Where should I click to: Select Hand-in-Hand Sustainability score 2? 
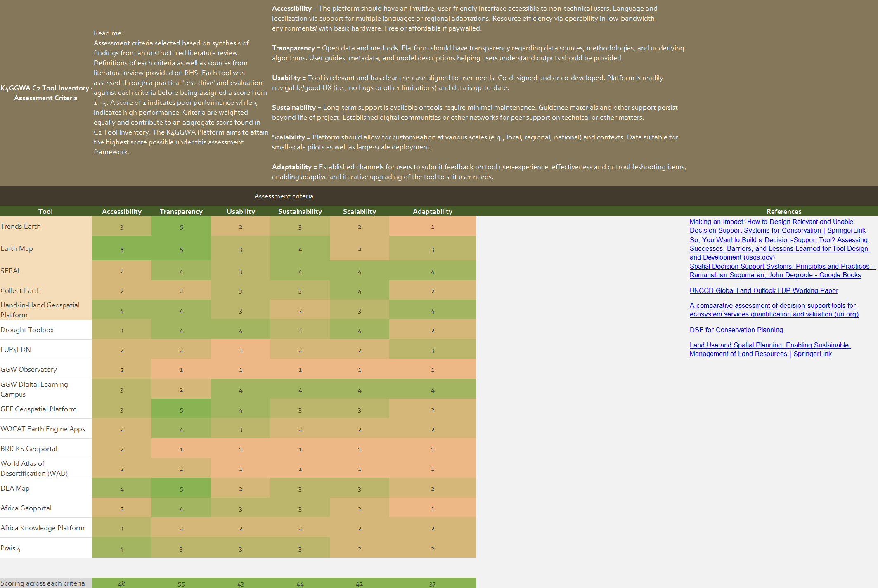[300, 310]
